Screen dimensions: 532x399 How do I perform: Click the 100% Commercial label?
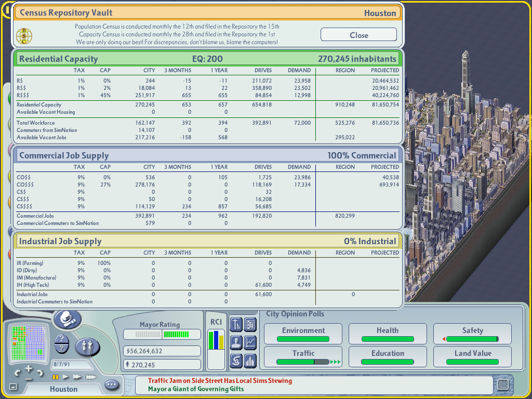pos(362,155)
